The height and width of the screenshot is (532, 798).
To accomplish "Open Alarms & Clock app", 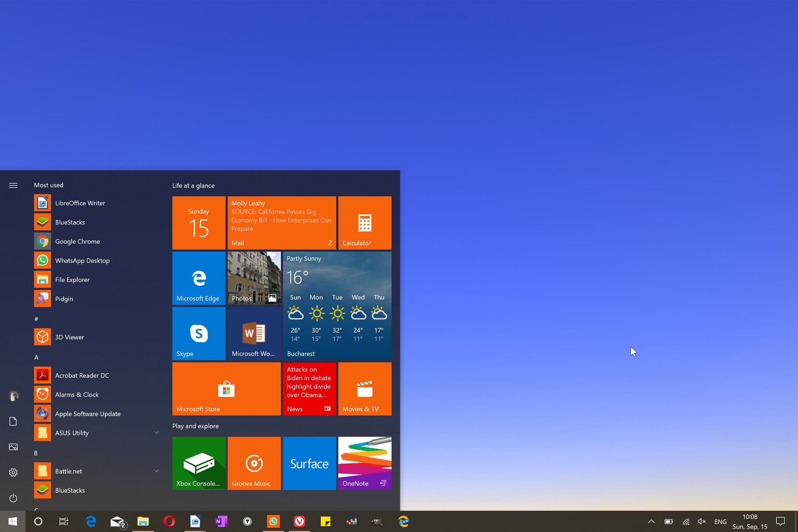I will click(x=97, y=394).
